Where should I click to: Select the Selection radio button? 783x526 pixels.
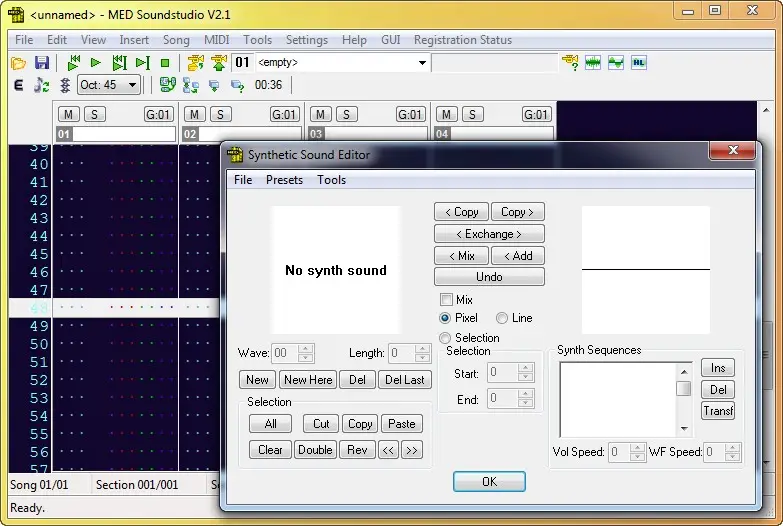coord(444,338)
